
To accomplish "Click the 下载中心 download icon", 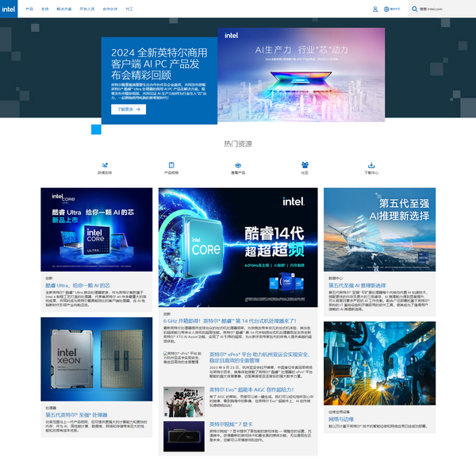I will pyautogui.click(x=371, y=164).
